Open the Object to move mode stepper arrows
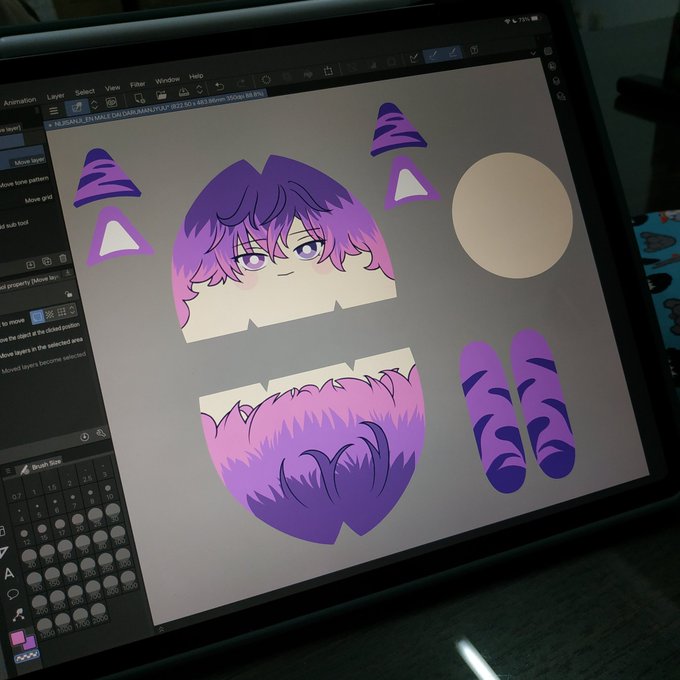This screenshot has width=680, height=680. tap(72, 310)
